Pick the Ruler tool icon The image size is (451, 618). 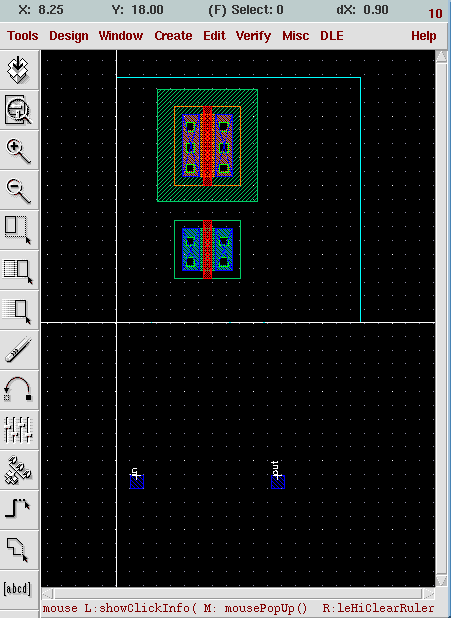coord(19,350)
